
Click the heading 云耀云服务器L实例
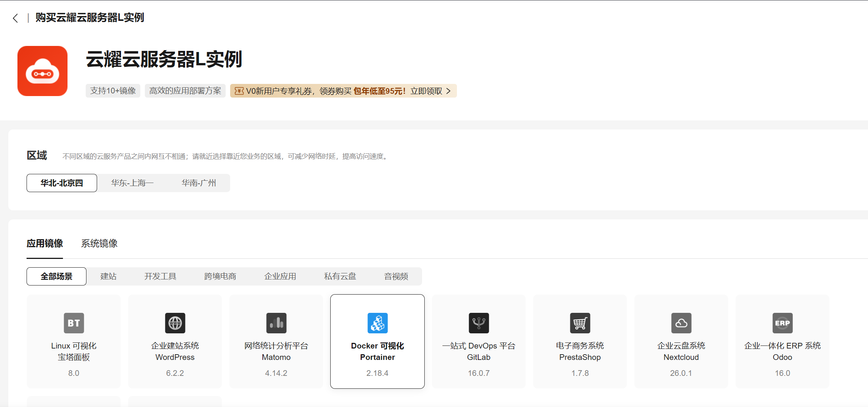(164, 59)
